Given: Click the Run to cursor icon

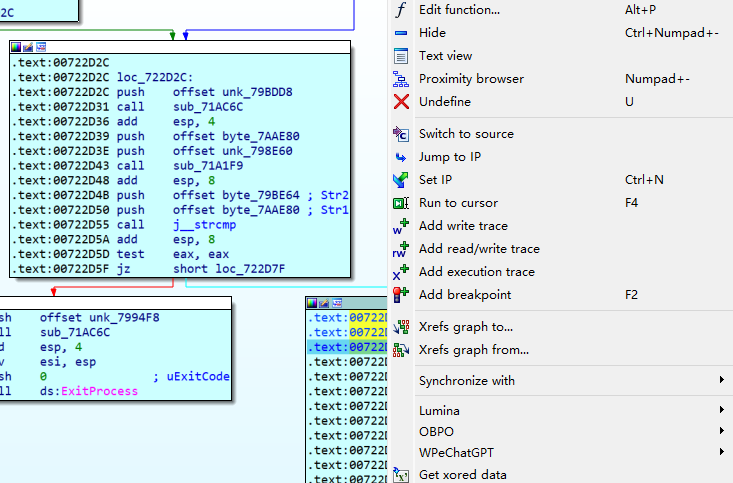Looking at the screenshot, I should click(401, 203).
